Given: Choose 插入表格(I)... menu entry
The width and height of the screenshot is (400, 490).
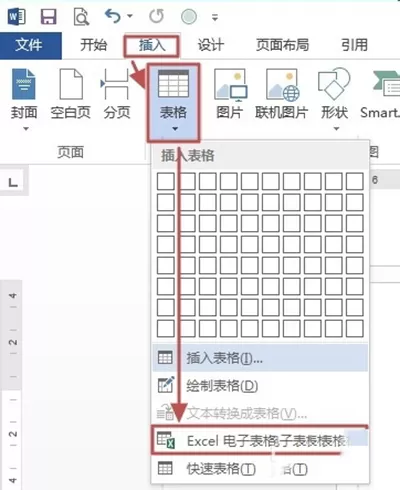Looking at the screenshot, I should [260, 358].
